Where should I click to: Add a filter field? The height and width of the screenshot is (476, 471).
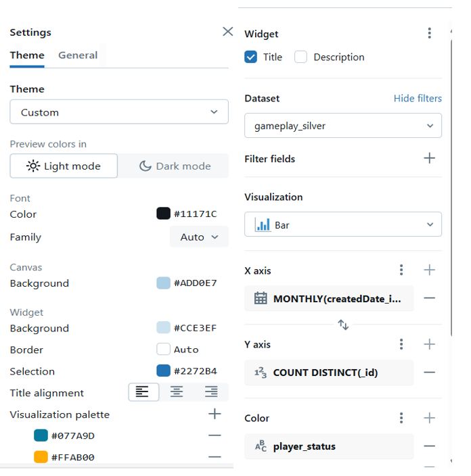(x=429, y=158)
